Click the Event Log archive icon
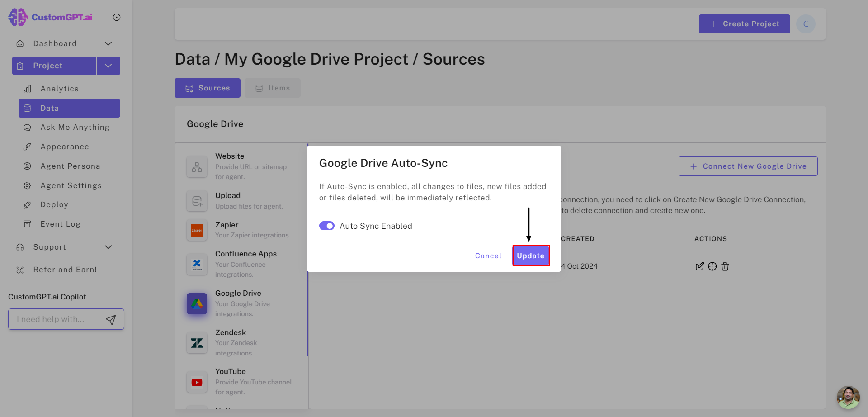Screen dimensions: 868x417 pyautogui.click(x=27, y=224)
